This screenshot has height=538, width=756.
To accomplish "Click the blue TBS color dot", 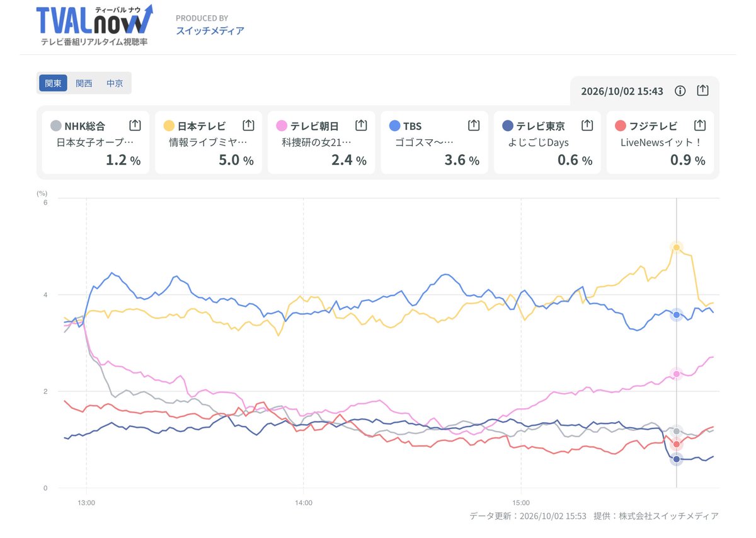I will coord(395,126).
